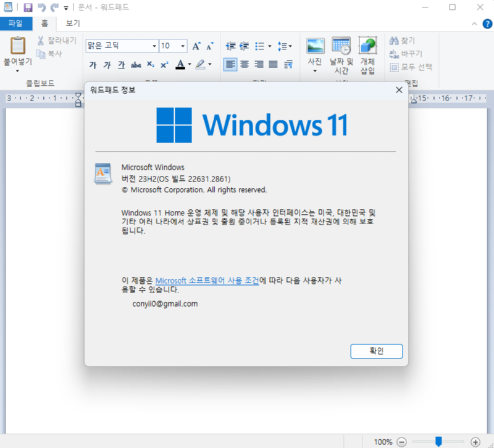Insert a picture with the 사진 icon

point(316,46)
